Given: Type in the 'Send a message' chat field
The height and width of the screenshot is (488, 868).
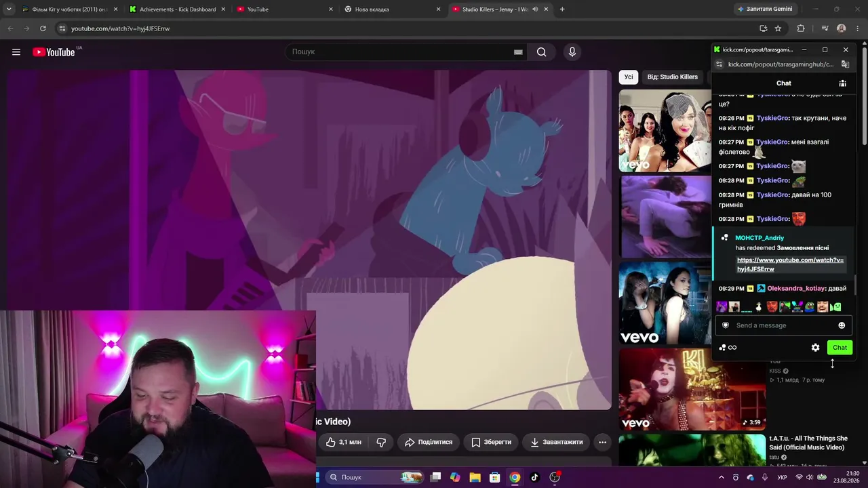Looking at the screenshot, I should pyautogui.click(x=783, y=325).
